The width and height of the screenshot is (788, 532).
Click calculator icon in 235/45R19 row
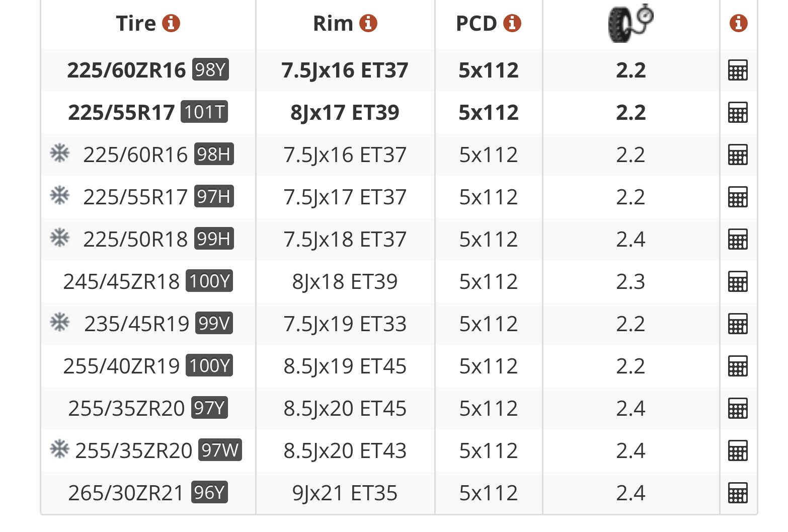[738, 324]
